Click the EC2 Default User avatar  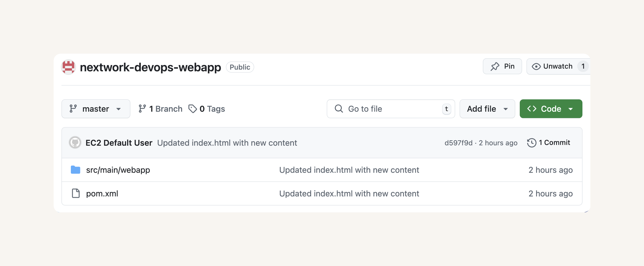(x=75, y=143)
